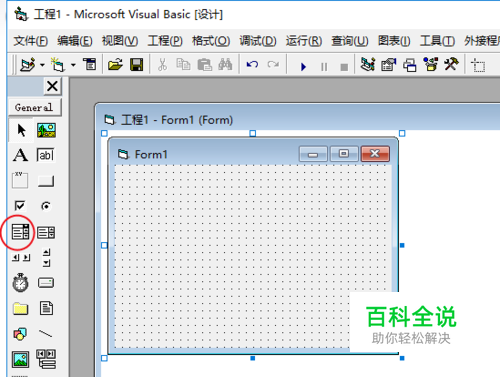Select the Label control tool

click(20, 155)
